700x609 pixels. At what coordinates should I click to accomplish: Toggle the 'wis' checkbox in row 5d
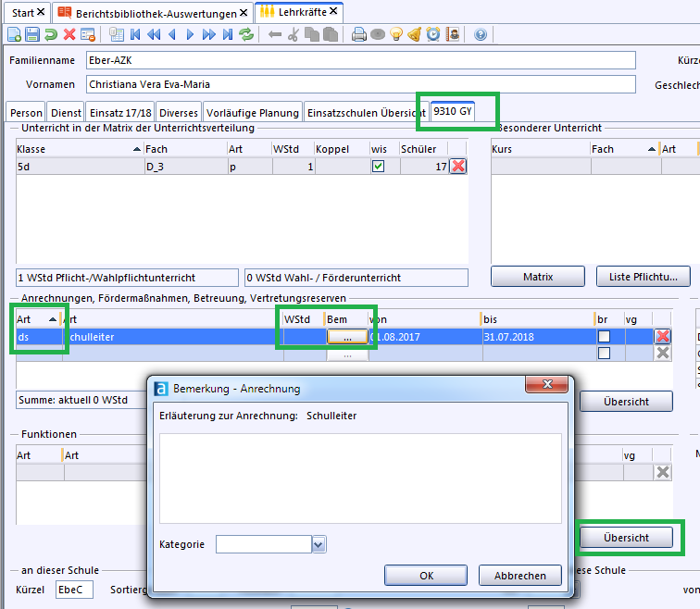point(378,167)
